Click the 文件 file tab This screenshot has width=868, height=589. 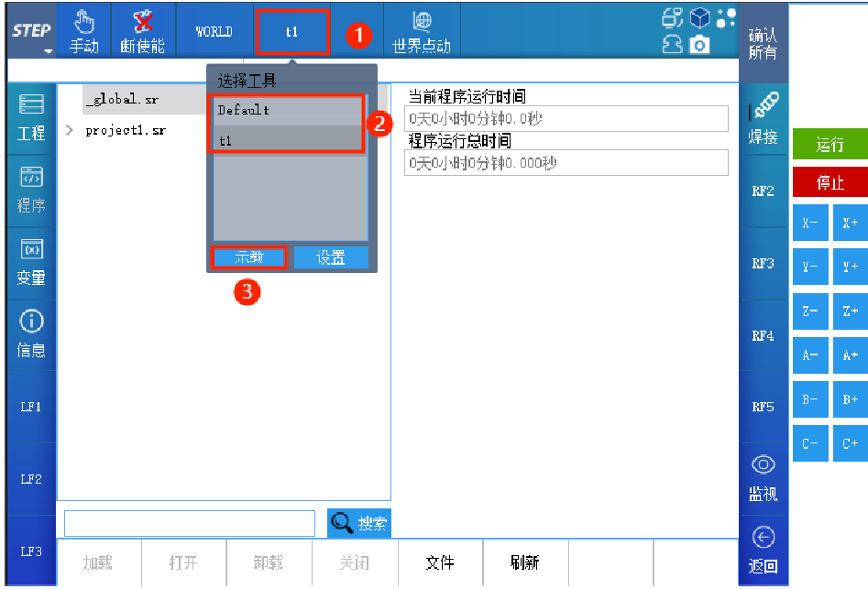440,562
